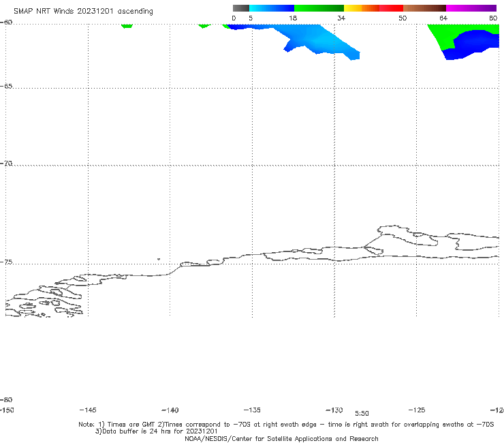Click the small dot island near -141 longitude
This screenshot has height=443, width=504.
[x=159, y=259]
